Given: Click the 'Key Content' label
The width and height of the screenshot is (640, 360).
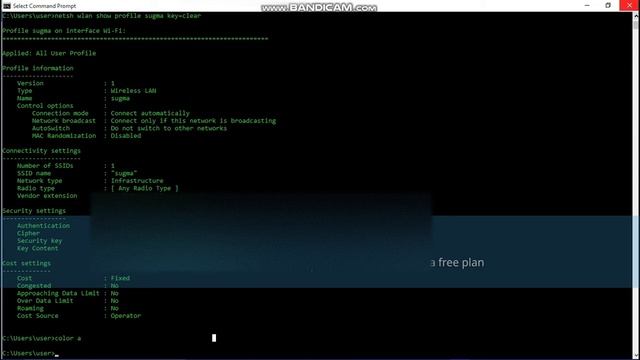Looking at the screenshot, I should tap(38, 248).
